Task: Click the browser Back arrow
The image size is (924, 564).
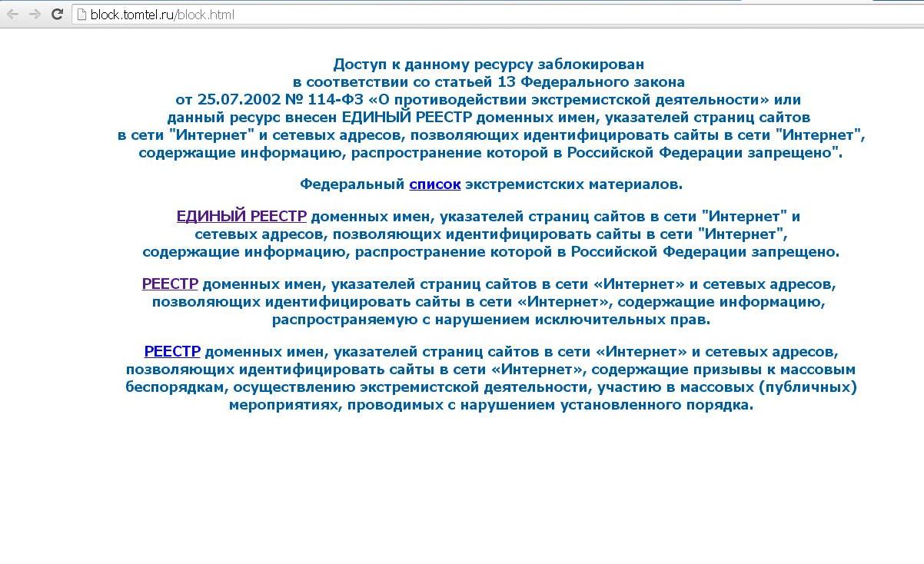Action: pyautogui.click(x=13, y=14)
